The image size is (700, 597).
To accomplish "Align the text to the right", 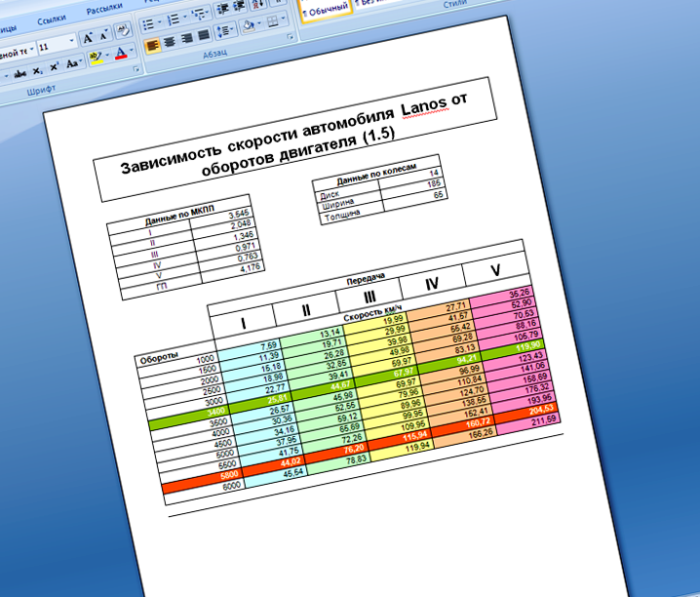I will pos(186,38).
